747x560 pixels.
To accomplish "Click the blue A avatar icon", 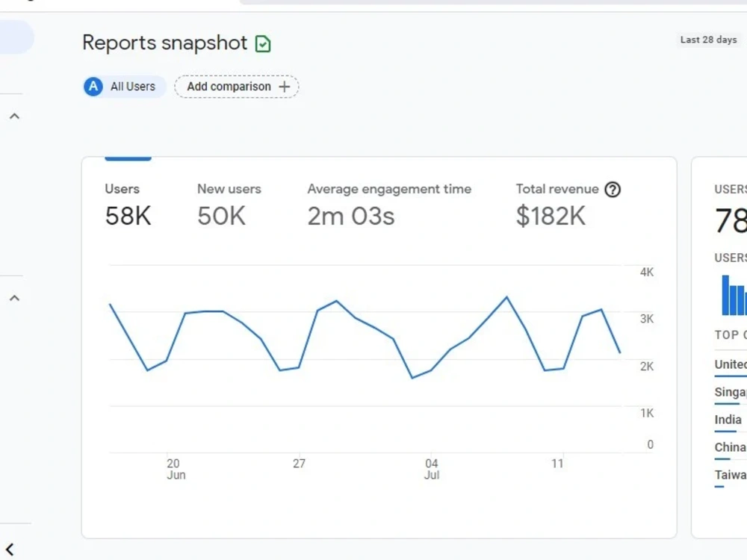I will point(93,87).
